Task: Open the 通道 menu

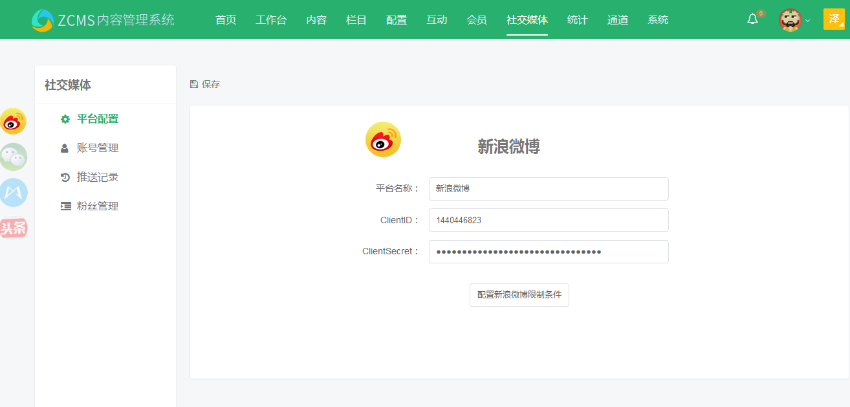Action: click(x=617, y=20)
